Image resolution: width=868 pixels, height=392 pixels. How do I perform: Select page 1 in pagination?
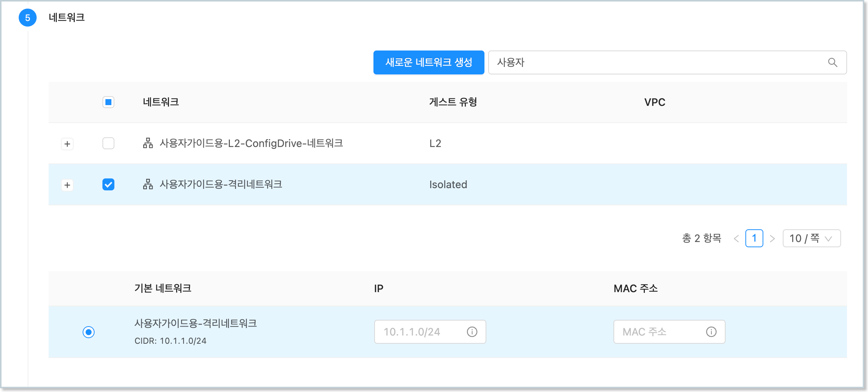tap(754, 239)
